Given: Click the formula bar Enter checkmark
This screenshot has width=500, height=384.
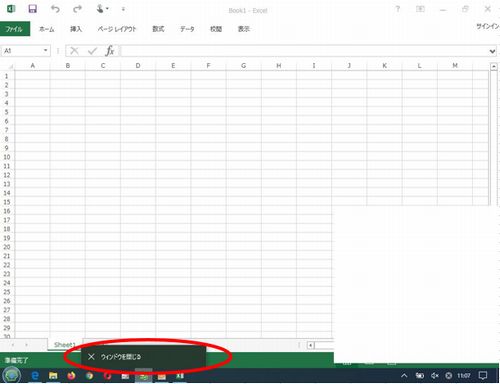Looking at the screenshot, I should click(x=92, y=51).
